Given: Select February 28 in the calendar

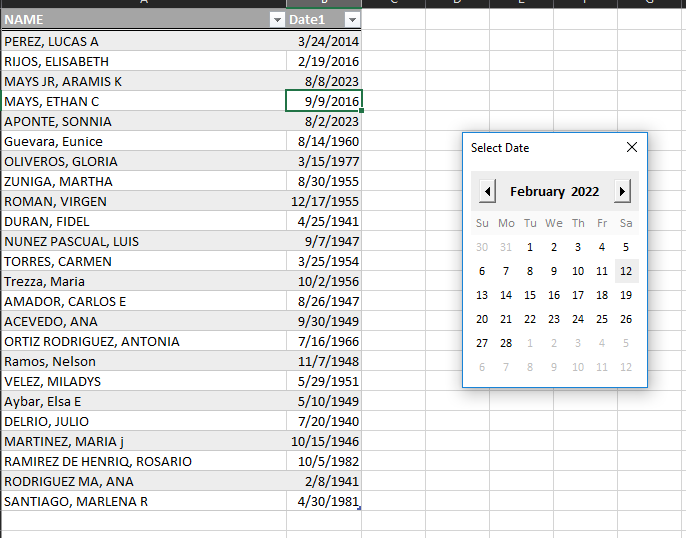Looking at the screenshot, I should [506, 343].
